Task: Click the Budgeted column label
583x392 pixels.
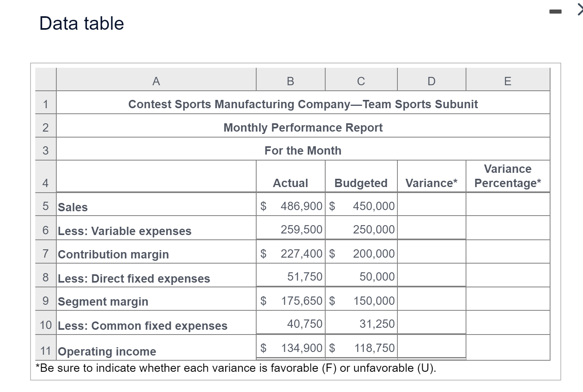Action: pos(361,183)
